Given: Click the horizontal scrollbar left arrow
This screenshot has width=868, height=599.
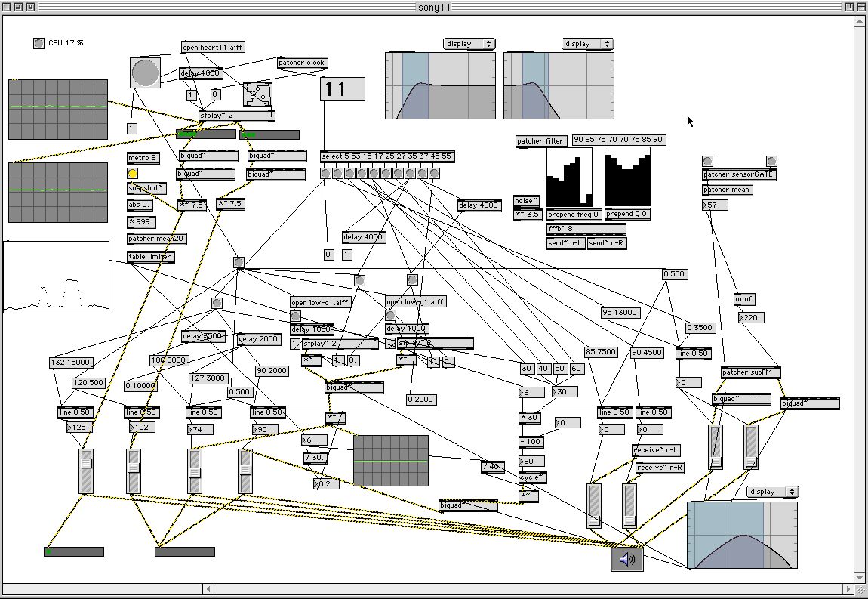Looking at the screenshot, I should (x=208, y=589).
